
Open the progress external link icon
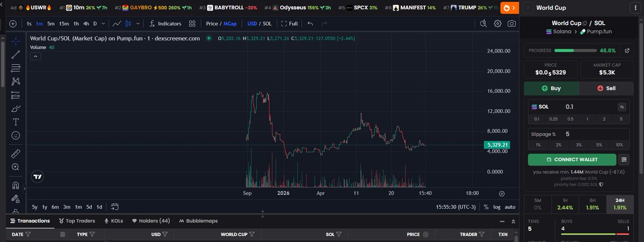click(628, 51)
